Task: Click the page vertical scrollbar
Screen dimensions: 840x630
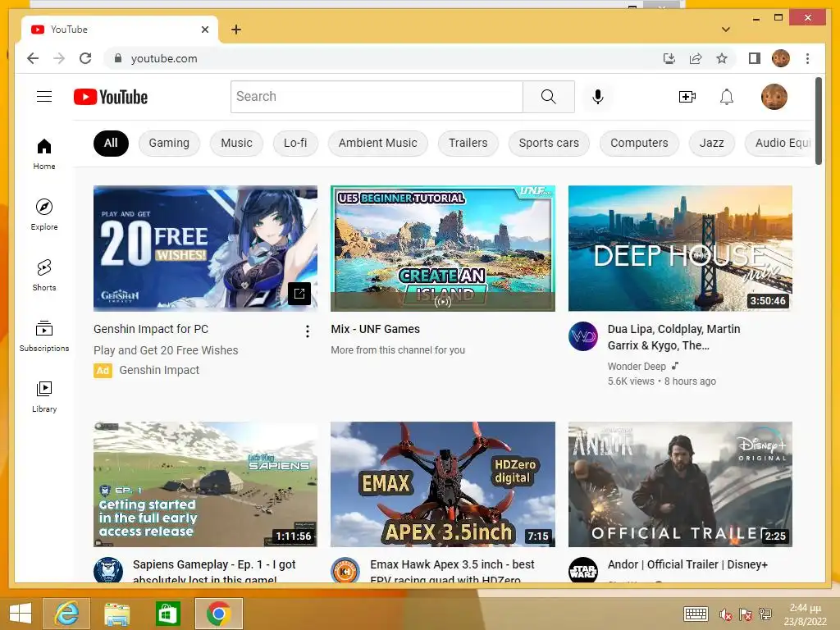Action: tap(819, 121)
